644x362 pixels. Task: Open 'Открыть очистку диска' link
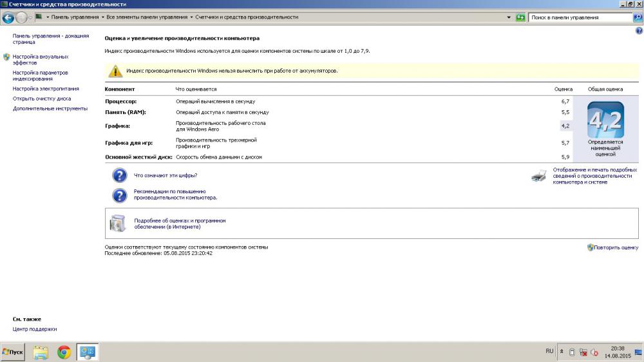[x=41, y=99]
